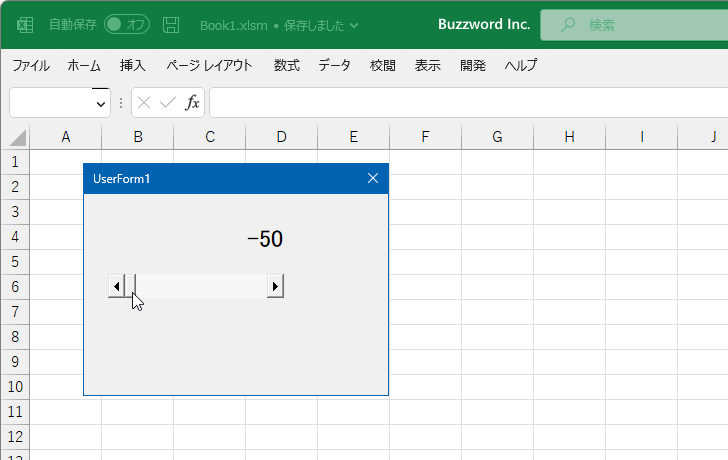Open the Book1.xlsm saved status dropdown
This screenshot has width=728, height=460.
(x=354, y=25)
